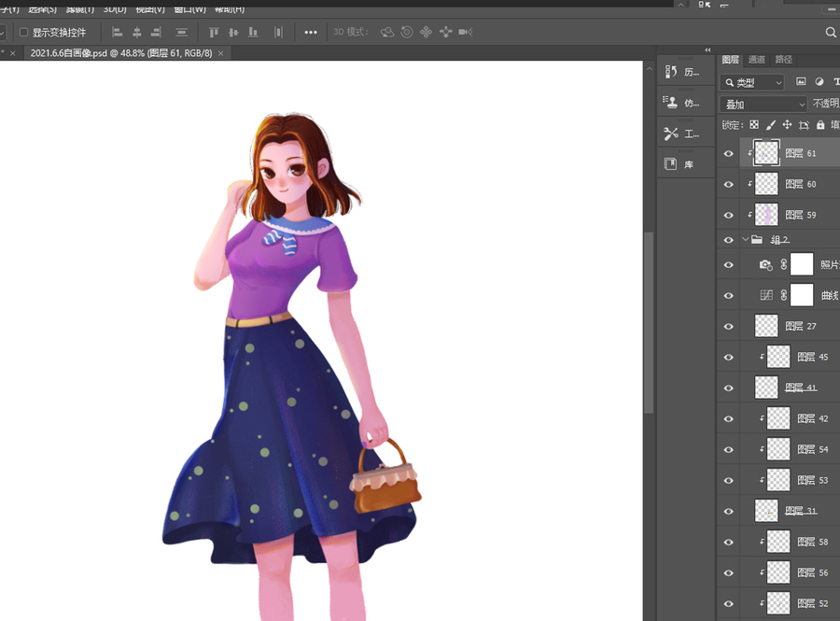Open the search magnifier at top right
Image resolution: width=840 pixels, height=621 pixels.
point(831,32)
